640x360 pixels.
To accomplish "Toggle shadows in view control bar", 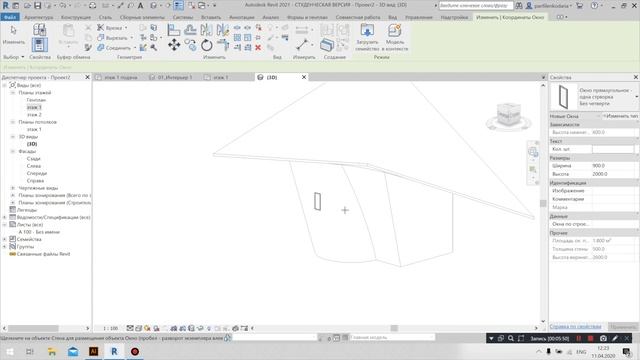I will pyautogui.click(x=156, y=328).
